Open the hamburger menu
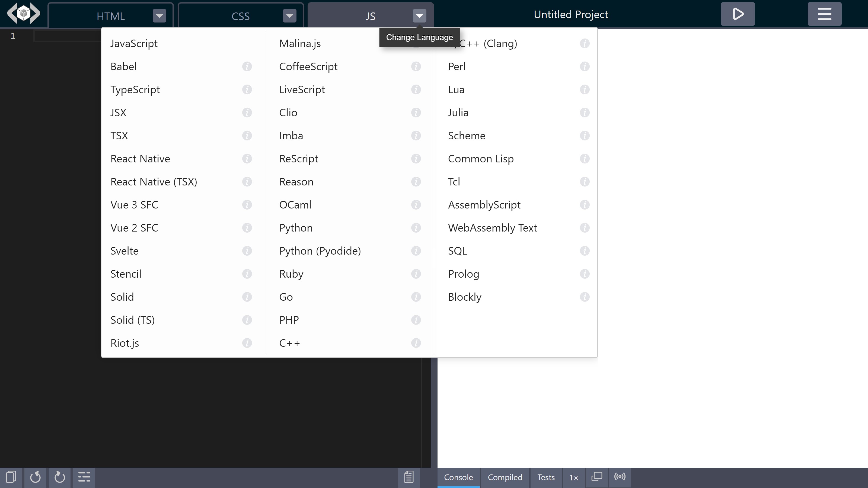Screen dimensions: 868x488 click(x=825, y=14)
